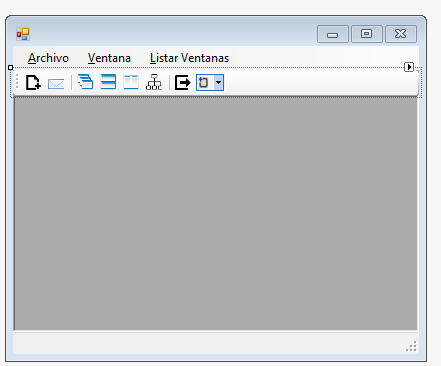441x366 pixels.
Task: Click the toolstrip selection handle square
Action: 10,68
